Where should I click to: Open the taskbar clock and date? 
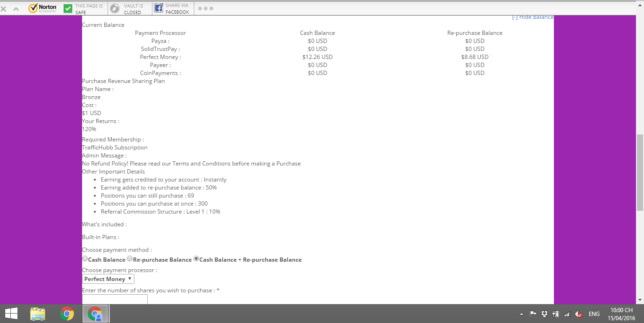coord(621,314)
